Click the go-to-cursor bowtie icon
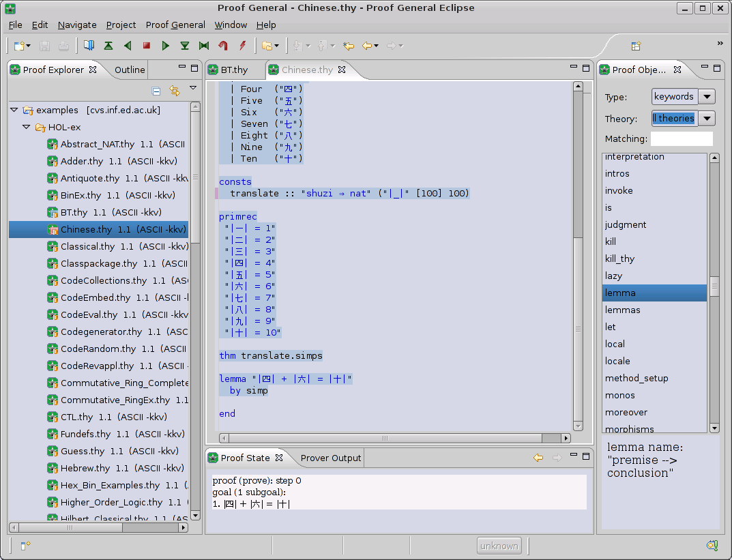This screenshot has height=560, width=732. (x=204, y=46)
